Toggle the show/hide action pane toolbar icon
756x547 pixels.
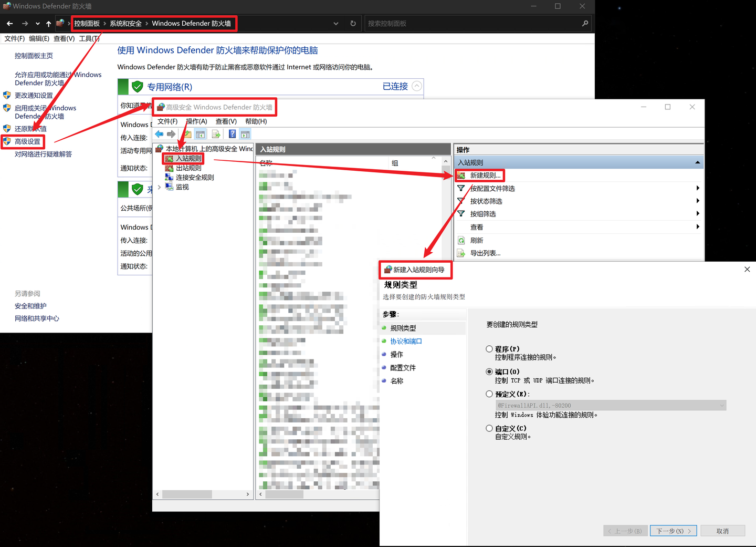tap(245, 134)
